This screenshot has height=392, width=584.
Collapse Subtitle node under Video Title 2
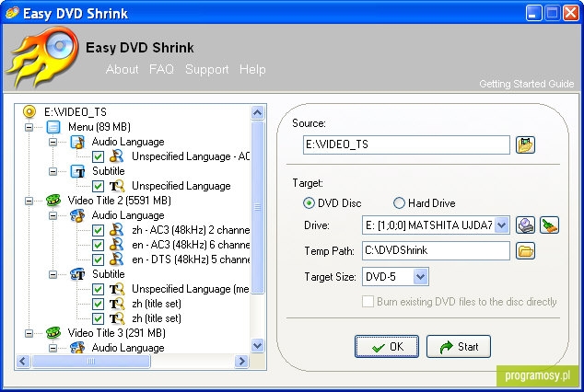(x=53, y=274)
